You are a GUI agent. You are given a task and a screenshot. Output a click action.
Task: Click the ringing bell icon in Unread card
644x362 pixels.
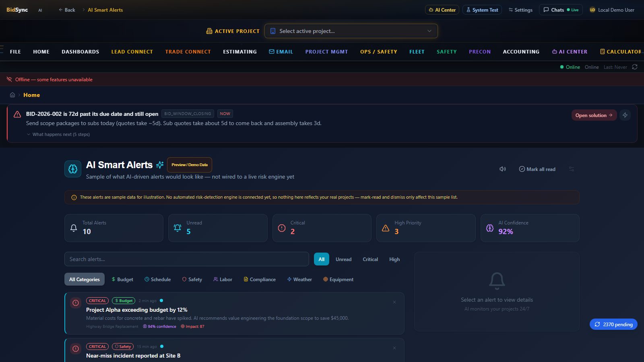pyautogui.click(x=178, y=228)
